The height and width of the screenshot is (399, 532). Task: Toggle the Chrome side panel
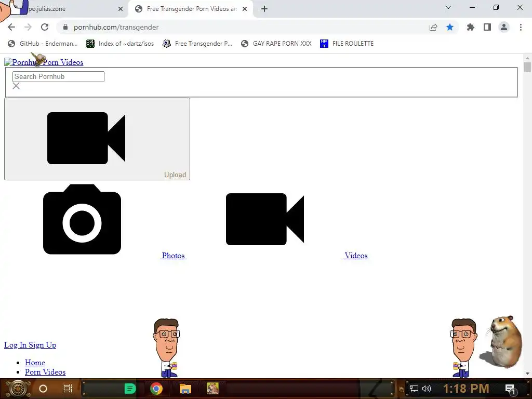point(487,27)
